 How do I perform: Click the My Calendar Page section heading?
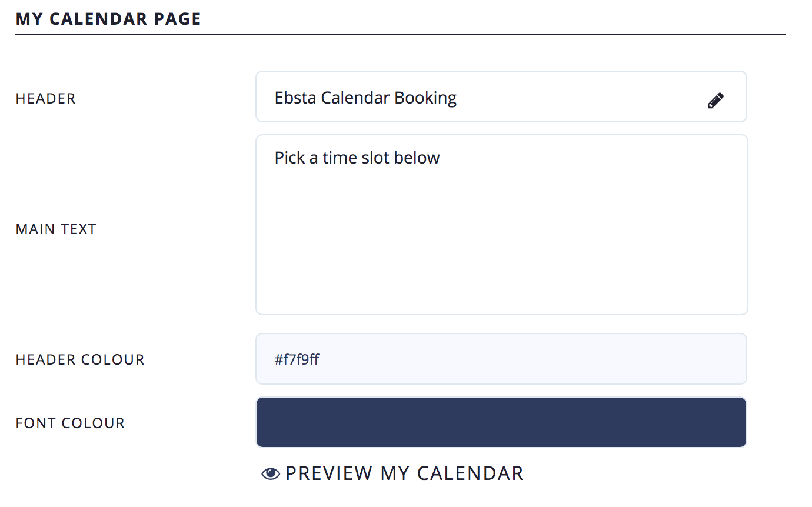(x=108, y=19)
